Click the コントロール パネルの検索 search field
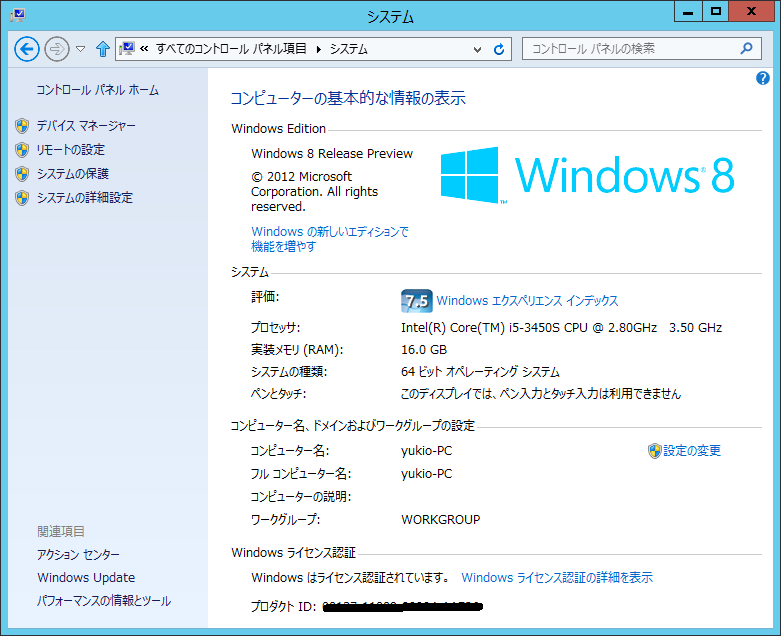This screenshot has width=781, height=636. point(630,48)
